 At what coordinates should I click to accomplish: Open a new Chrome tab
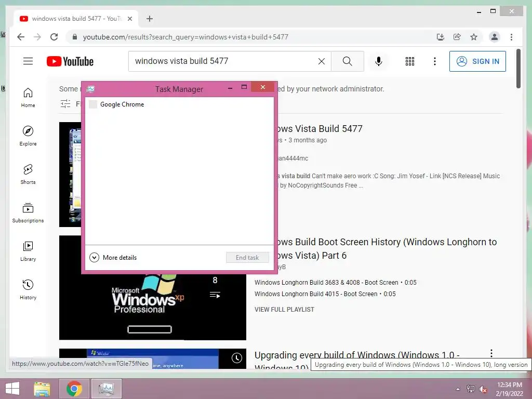[x=150, y=19]
